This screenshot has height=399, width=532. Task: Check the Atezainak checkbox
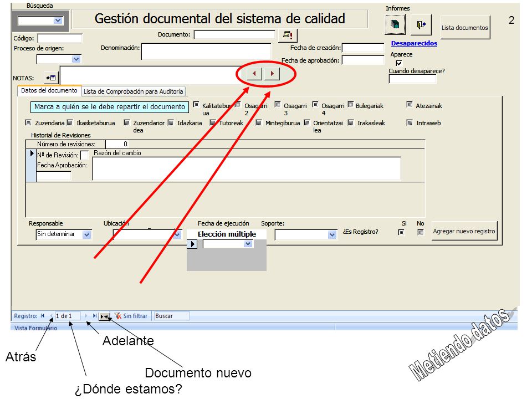pos(410,104)
